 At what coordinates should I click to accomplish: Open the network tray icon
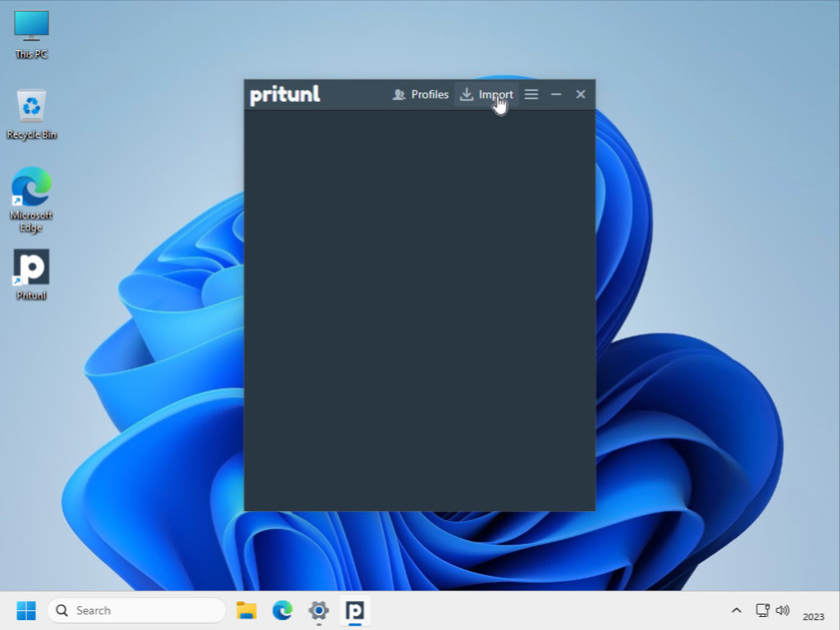tap(762, 610)
